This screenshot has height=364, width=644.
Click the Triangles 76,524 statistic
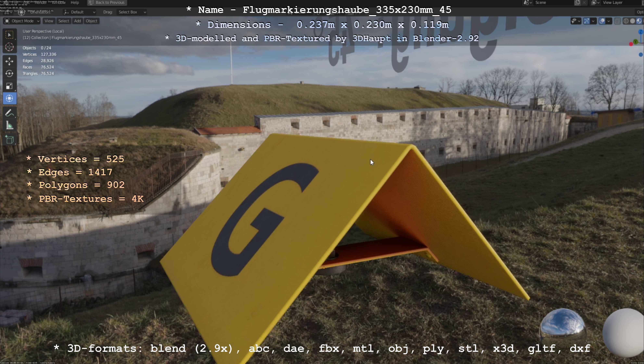coord(38,73)
